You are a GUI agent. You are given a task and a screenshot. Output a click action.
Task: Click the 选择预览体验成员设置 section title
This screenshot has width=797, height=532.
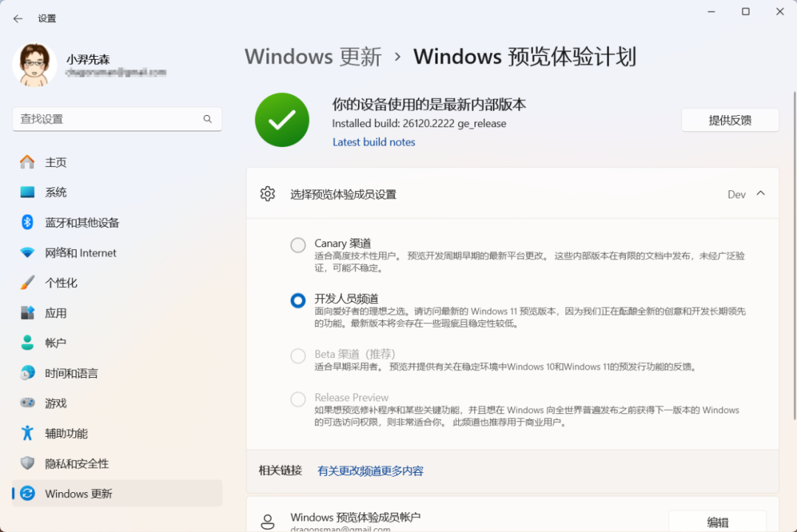[343, 195]
